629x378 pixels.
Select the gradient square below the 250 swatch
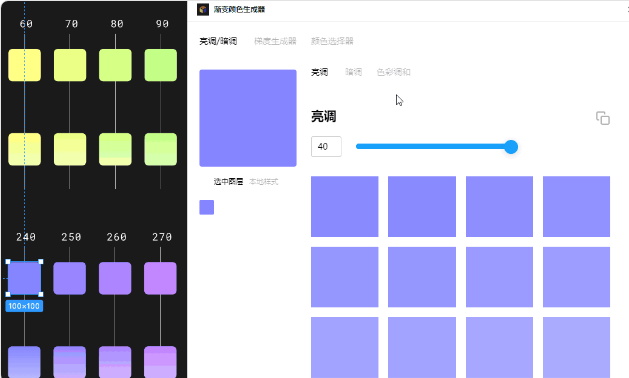(x=69, y=362)
